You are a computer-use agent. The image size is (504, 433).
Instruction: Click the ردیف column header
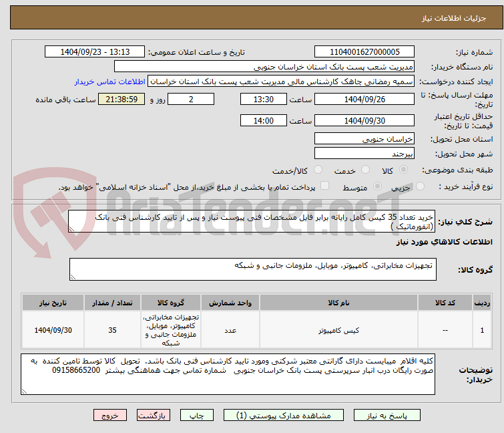click(x=482, y=303)
